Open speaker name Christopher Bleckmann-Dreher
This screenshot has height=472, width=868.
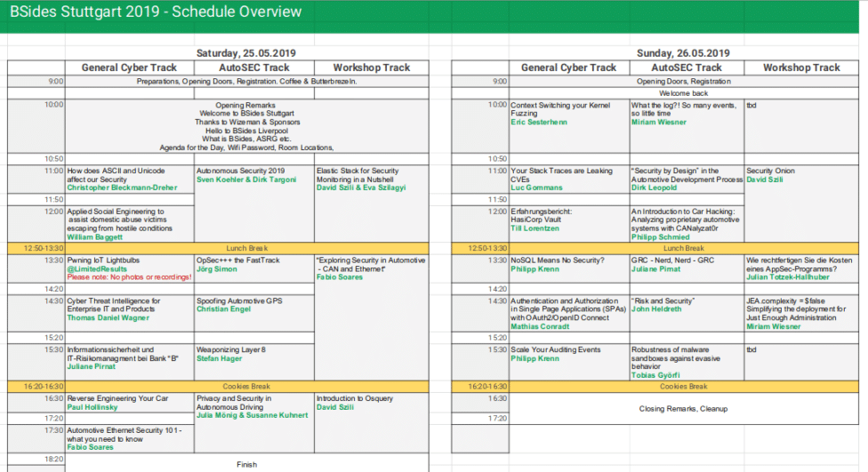click(x=124, y=189)
